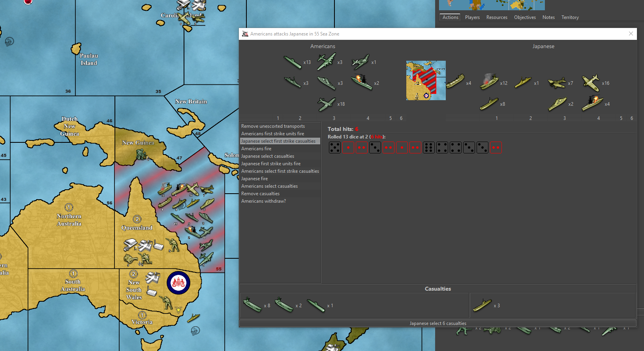This screenshot has height=351, width=644.
Task: Click the Dutch New Guinea territory label
Action: point(69,126)
